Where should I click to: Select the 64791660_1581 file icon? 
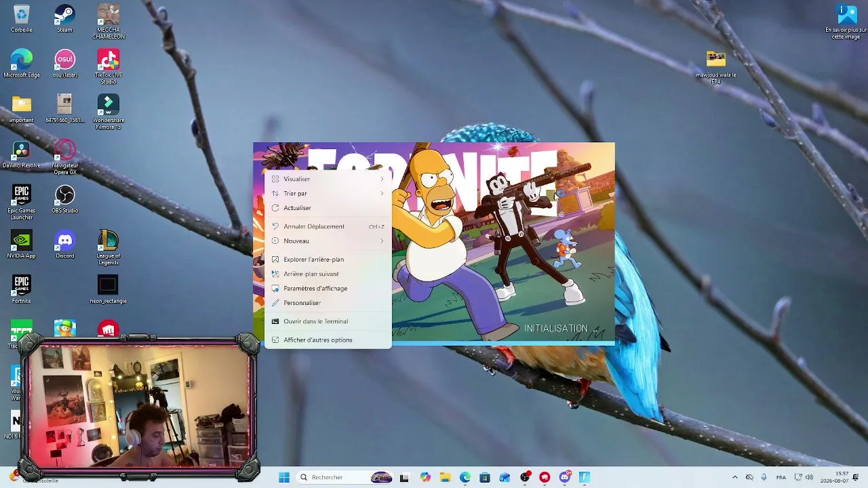64,109
